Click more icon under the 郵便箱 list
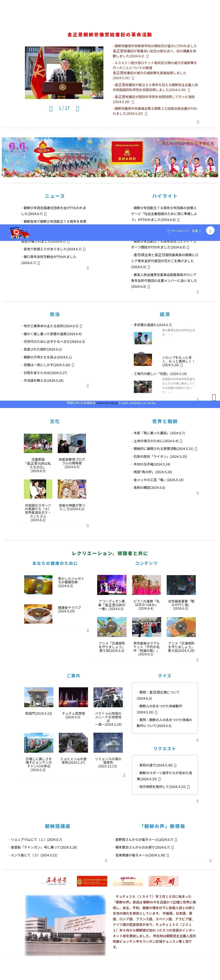The image size is (220, 980). point(210,860)
